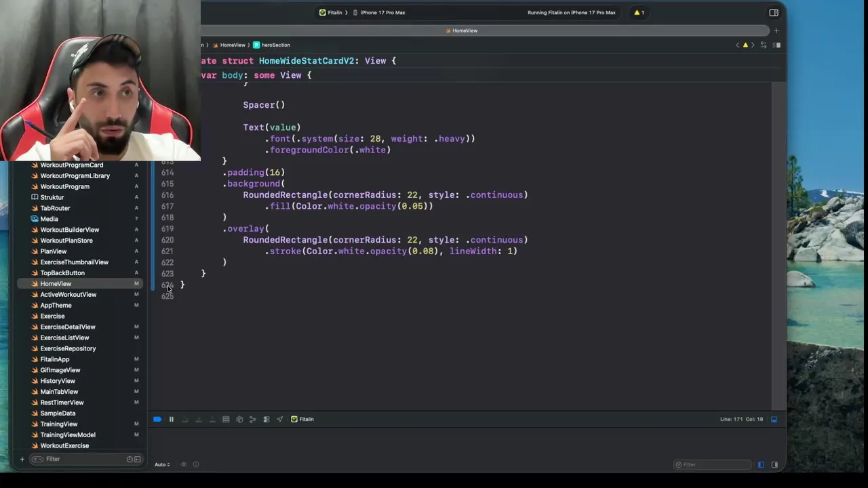Select HomeView in project navigator
The width and height of the screenshot is (868, 488).
coord(80,284)
